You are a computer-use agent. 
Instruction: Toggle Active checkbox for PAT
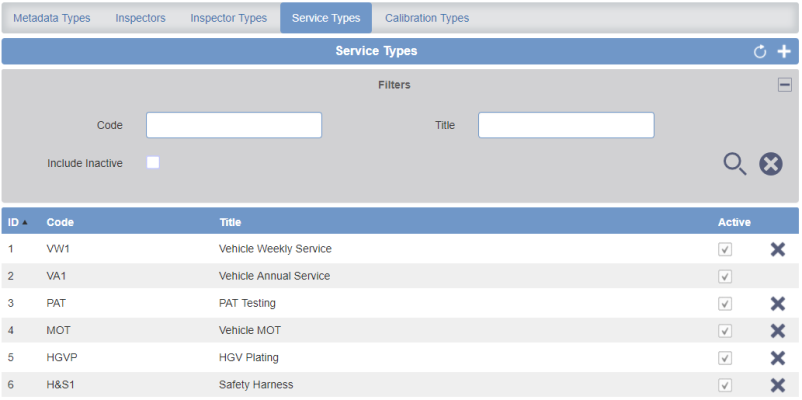coord(725,304)
